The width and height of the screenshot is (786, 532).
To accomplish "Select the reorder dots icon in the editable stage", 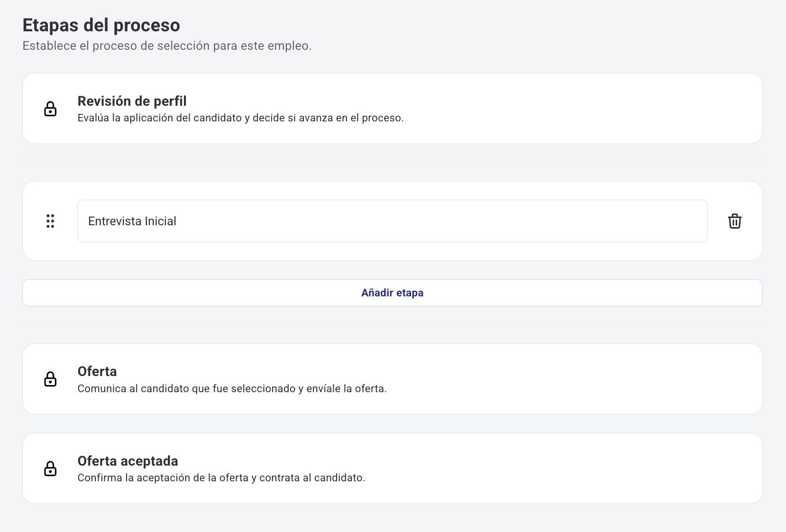I will tap(50, 221).
